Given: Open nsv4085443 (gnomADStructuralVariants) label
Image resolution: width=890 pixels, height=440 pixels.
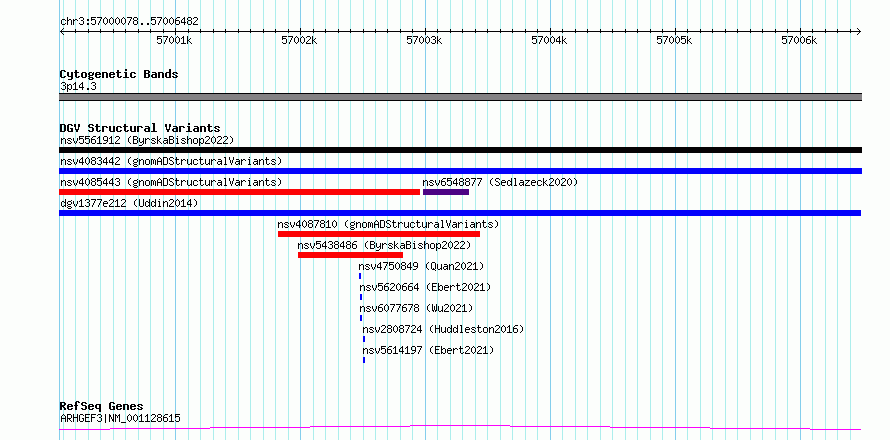Looking at the screenshot, I should [x=171, y=182].
